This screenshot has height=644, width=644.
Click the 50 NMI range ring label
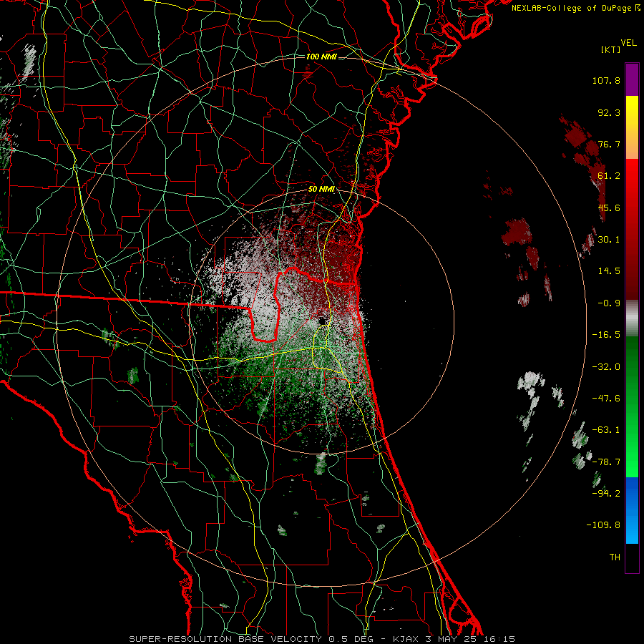[321, 190]
